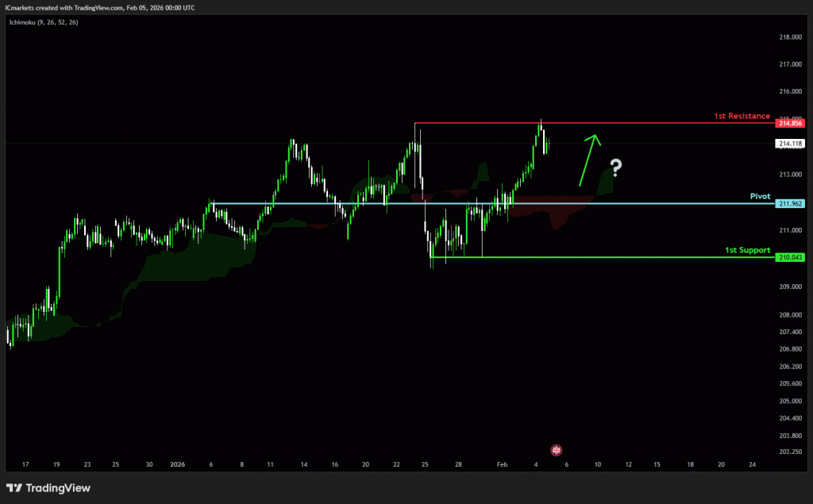The image size is (813, 504).
Task: Click the white question mark annotation
Action: coord(615,167)
